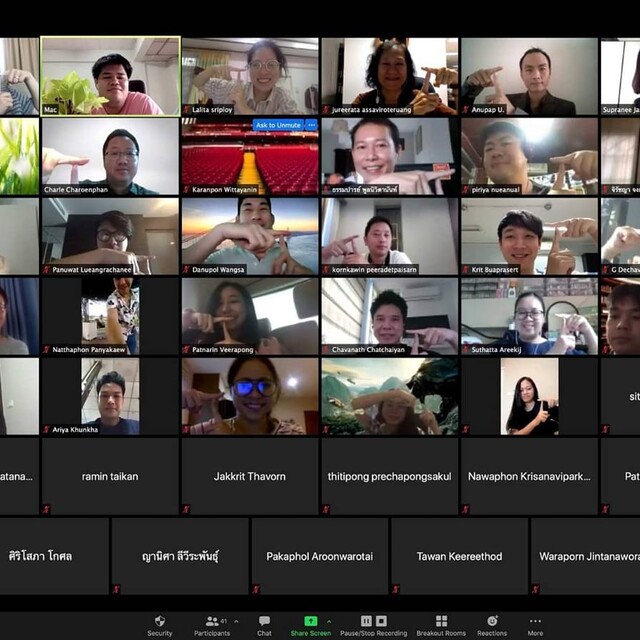Open the Reactions menu
The height and width of the screenshot is (640, 640).
(x=492, y=625)
